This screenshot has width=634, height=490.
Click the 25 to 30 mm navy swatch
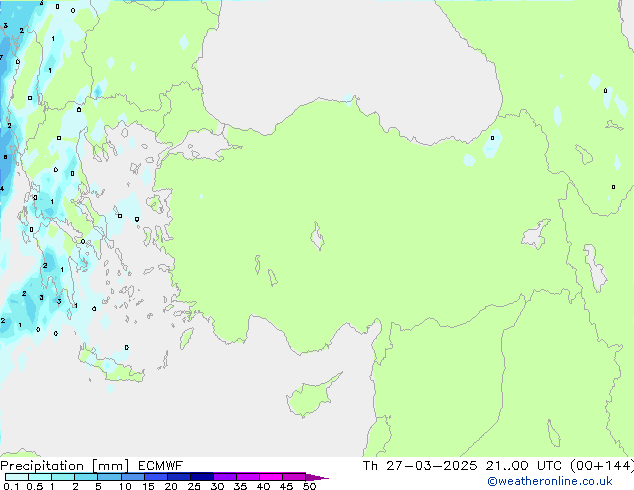(x=202, y=477)
